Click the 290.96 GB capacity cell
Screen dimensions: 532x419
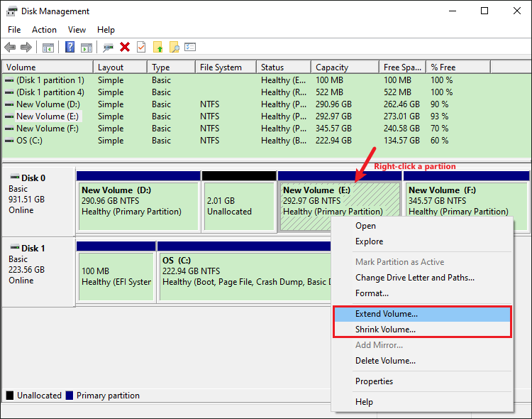[x=333, y=104]
